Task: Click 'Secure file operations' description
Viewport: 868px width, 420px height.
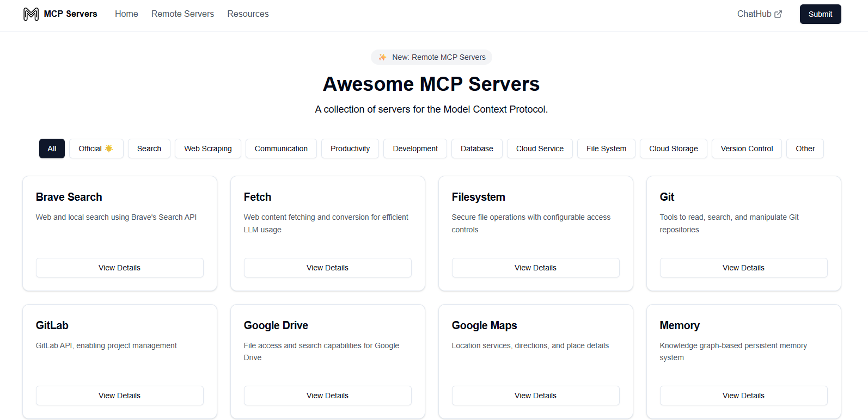Action: pos(531,223)
